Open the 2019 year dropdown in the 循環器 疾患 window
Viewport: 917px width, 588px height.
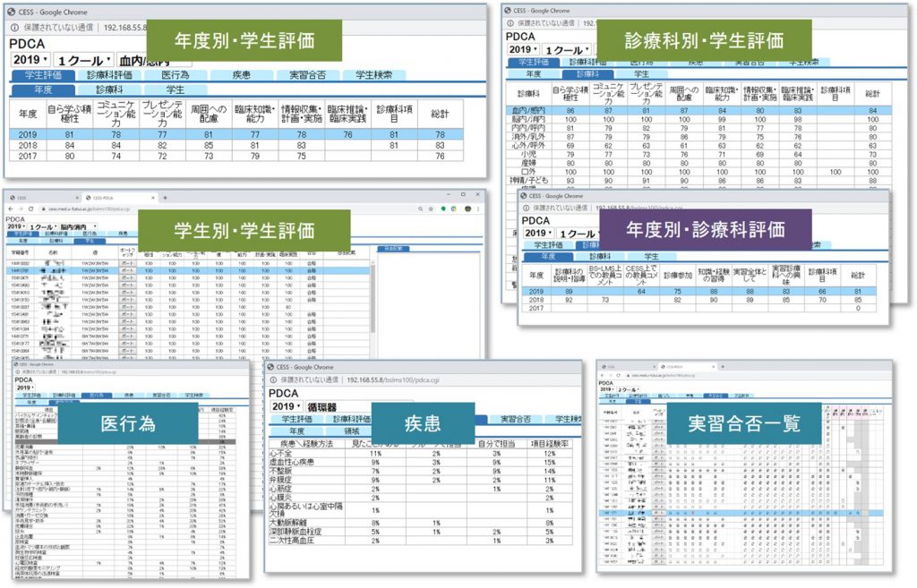click(287, 406)
